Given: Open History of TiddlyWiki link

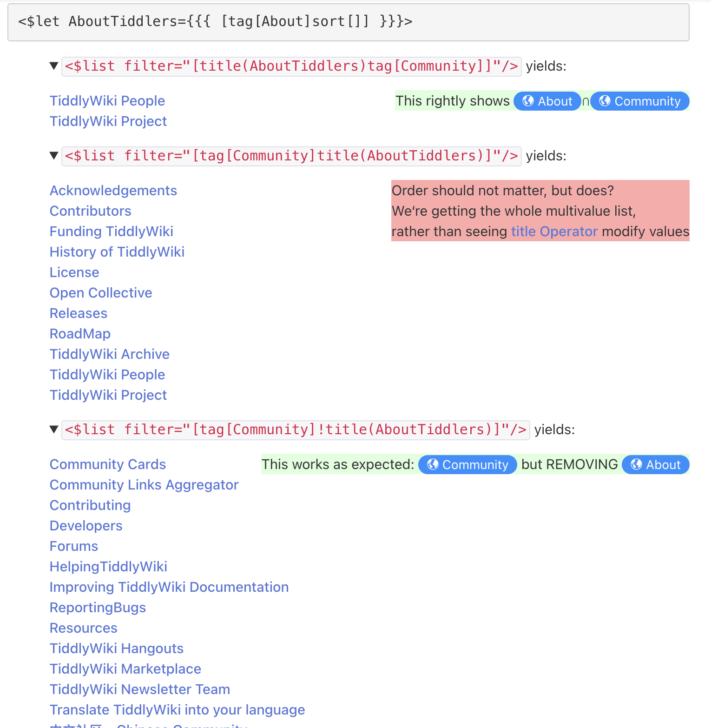Looking at the screenshot, I should [117, 252].
